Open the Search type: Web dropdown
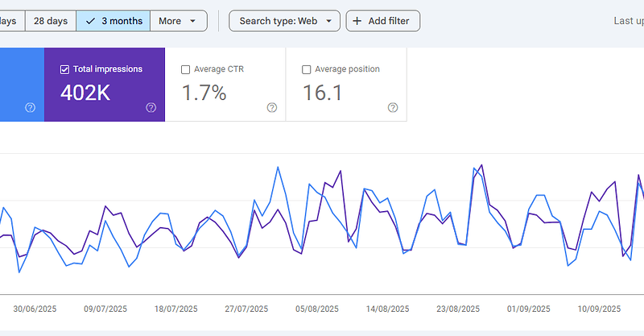This screenshot has width=644, height=336. point(284,21)
